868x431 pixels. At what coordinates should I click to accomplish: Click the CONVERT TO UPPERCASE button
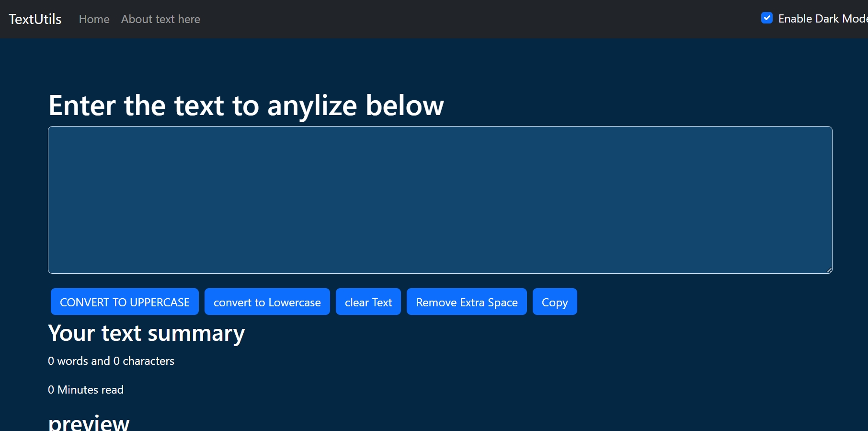click(x=124, y=302)
